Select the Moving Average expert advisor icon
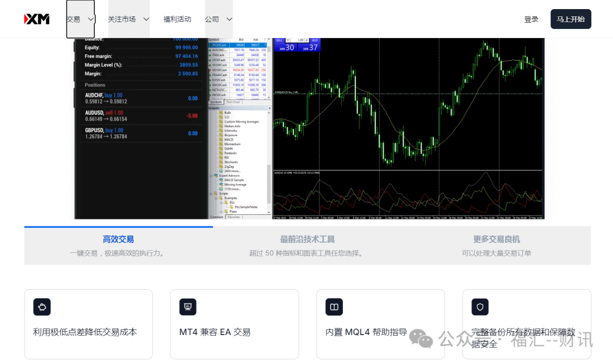Image resolution: width=613 pixels, height=364 pixels. pos(220,185)
